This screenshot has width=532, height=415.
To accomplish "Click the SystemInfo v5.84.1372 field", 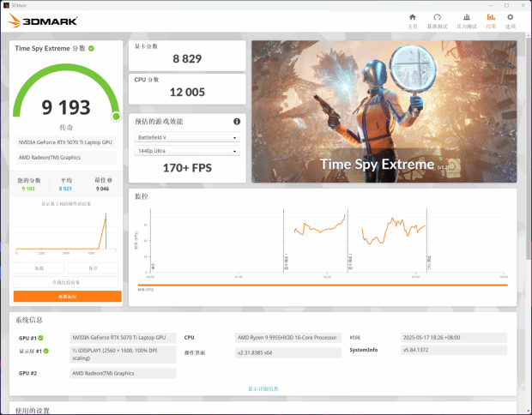I will [x=454, y=350].
